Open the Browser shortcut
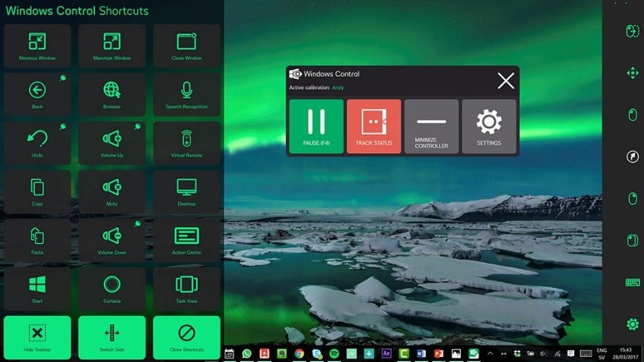The width and height of the screenshot is (644, 362). [112, 94]
